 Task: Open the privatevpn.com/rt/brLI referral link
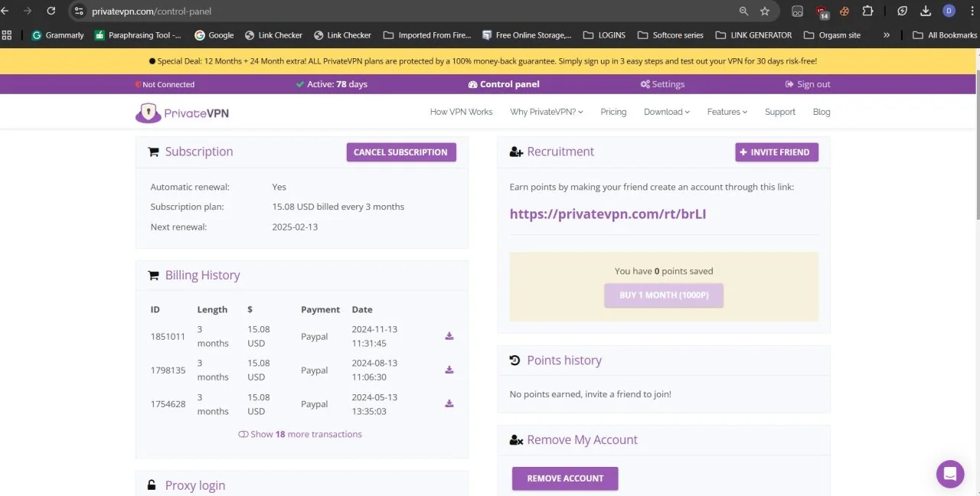pos(608,214)
